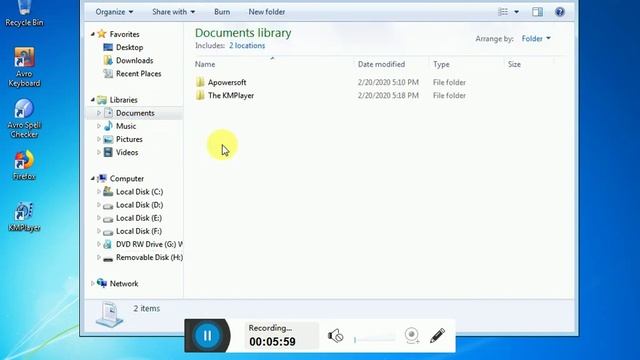Open the pencil annotation tool
The height and width of the screenshot is (360, 640).
point(437,336)
